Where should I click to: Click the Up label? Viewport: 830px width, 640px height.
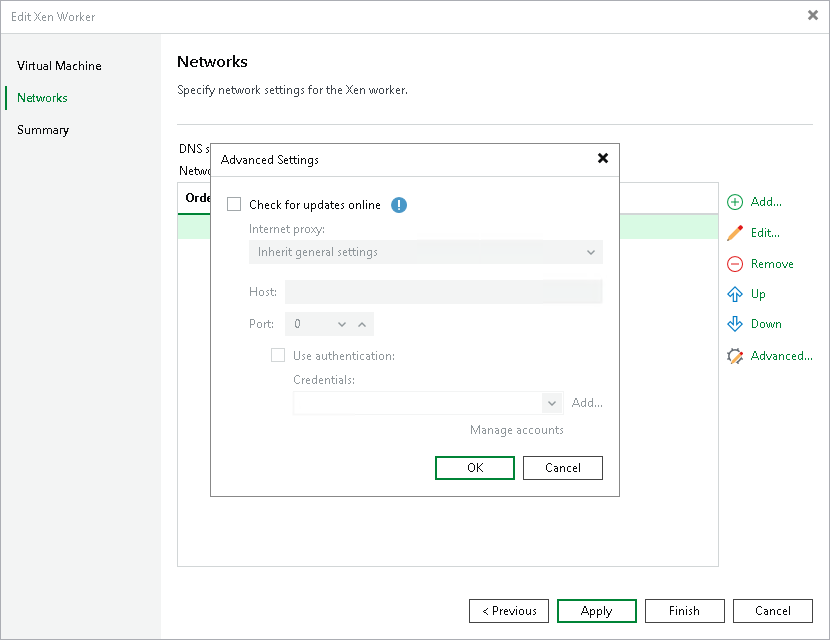758,294
